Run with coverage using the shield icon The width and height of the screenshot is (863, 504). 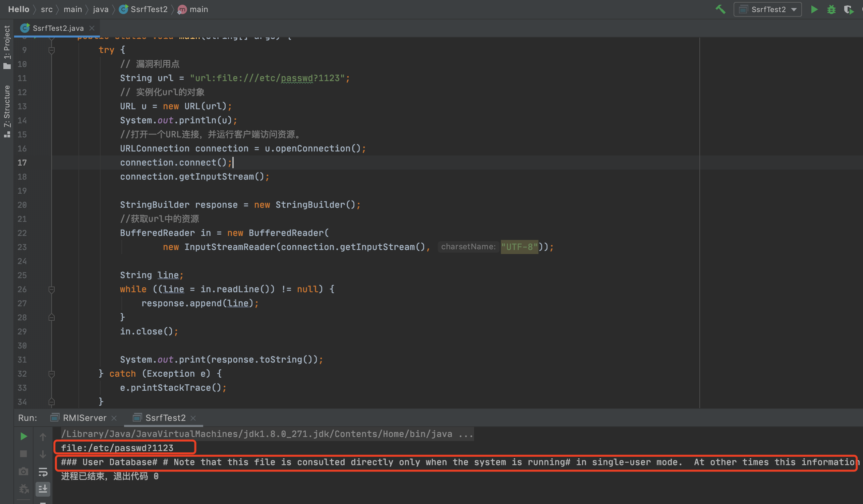[x=849, y=9]
